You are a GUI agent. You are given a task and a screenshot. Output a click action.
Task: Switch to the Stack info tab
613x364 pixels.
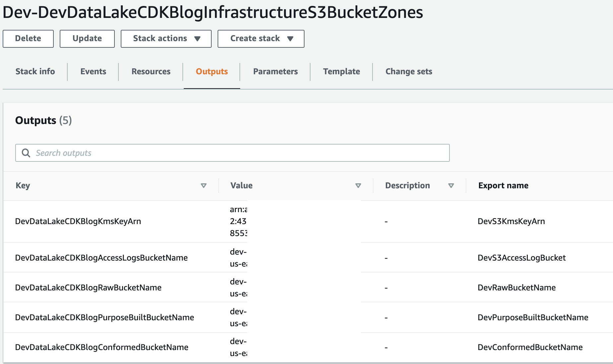[35, 72]
